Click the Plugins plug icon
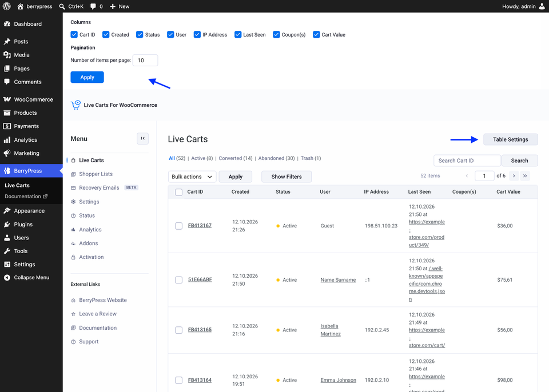This screenshot has width=549, height=392. pyautogui.click(x=7, y=225)
